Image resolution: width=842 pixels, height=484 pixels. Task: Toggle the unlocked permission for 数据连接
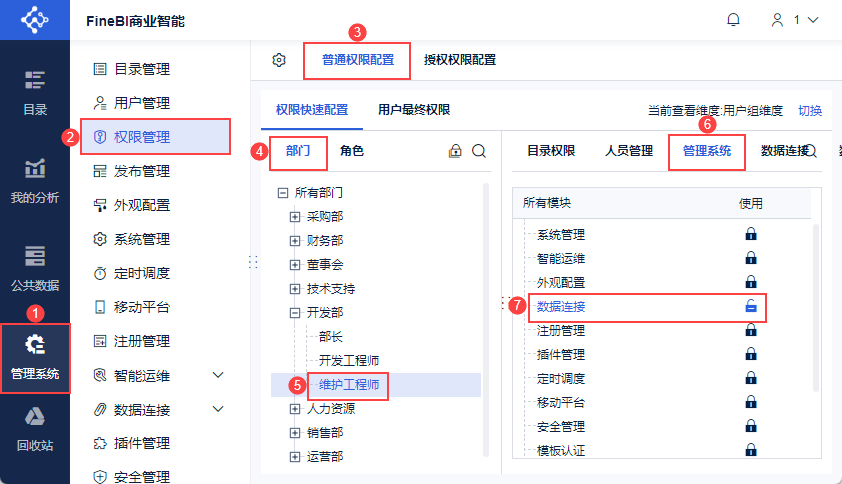(x=750, y=307)
